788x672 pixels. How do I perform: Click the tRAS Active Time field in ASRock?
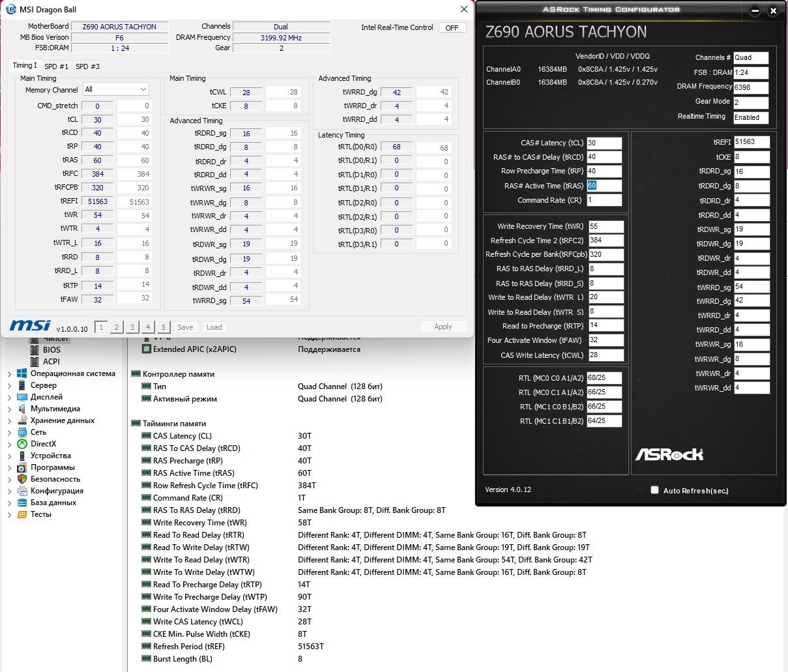(604, 186)
